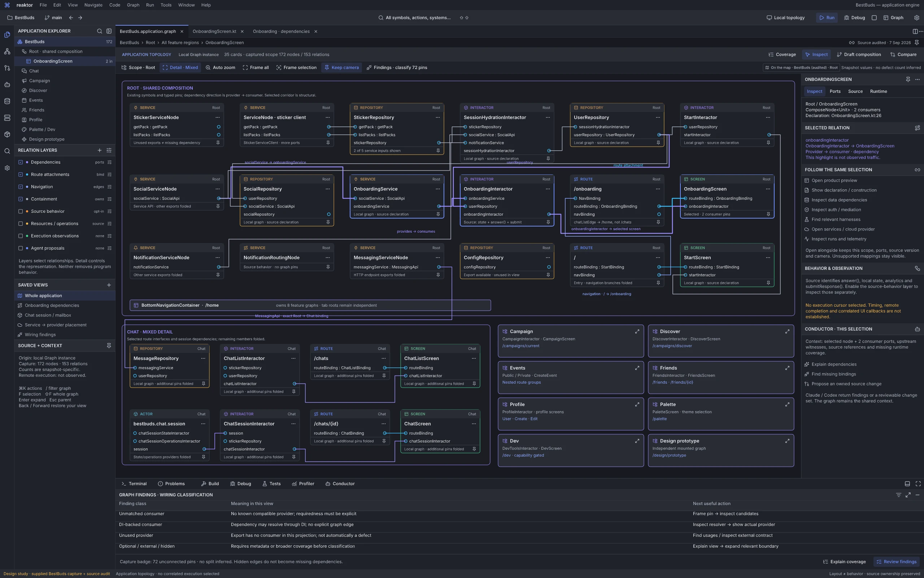Open more options on OnboardingInteractor card

tap(548, 189)
